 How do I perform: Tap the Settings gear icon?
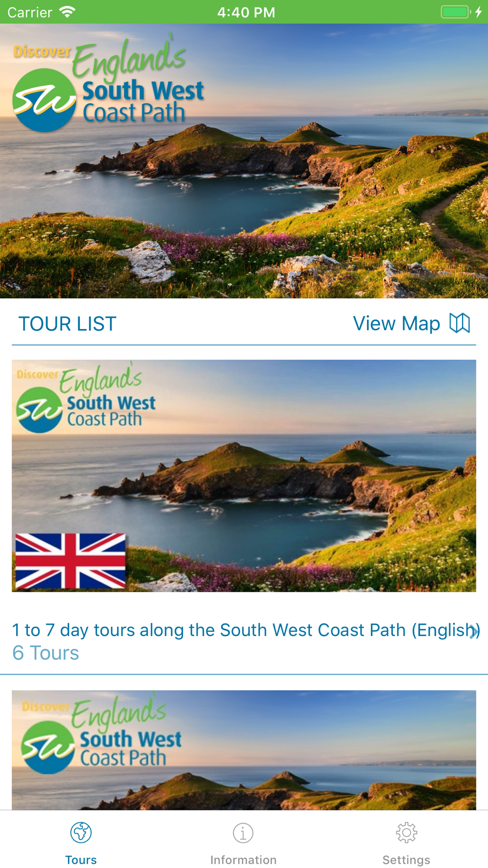pos(407,833)
